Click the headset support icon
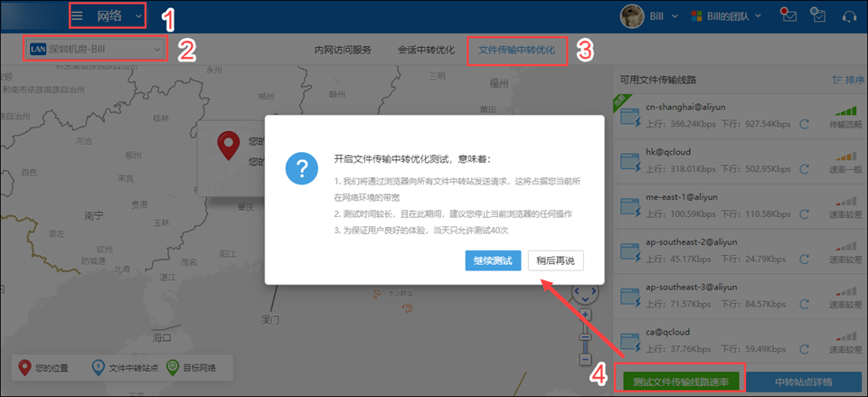This screenshot has height=397, width=868. pyautogui.click(x=850, y=15)
